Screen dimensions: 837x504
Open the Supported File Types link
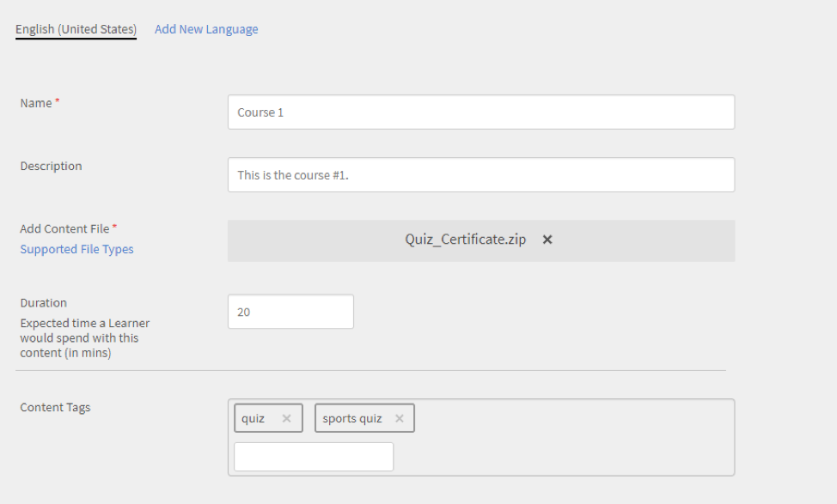(76, 249)
